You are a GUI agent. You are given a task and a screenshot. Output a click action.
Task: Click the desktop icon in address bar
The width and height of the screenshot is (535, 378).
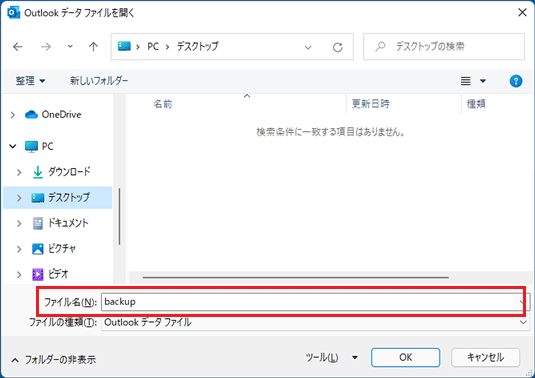click(124, 46)
